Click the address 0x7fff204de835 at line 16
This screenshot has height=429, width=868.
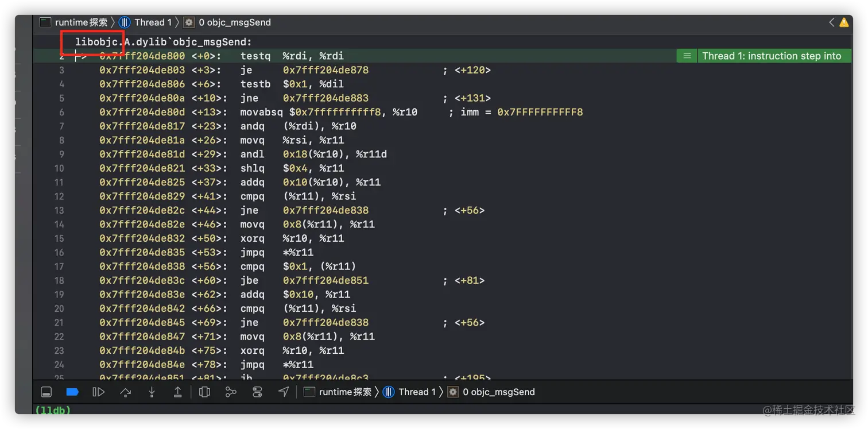pyautogui.click(x=142, y=252)
